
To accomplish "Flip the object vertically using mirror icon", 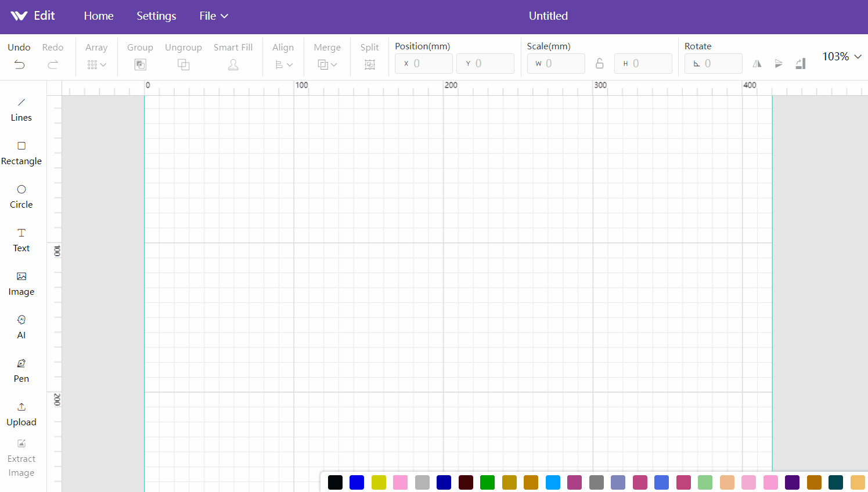I will pos(779,64).
